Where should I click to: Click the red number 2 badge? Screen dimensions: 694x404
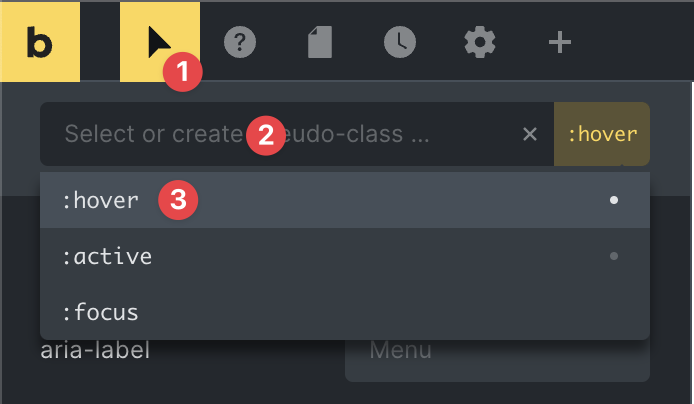266,135
